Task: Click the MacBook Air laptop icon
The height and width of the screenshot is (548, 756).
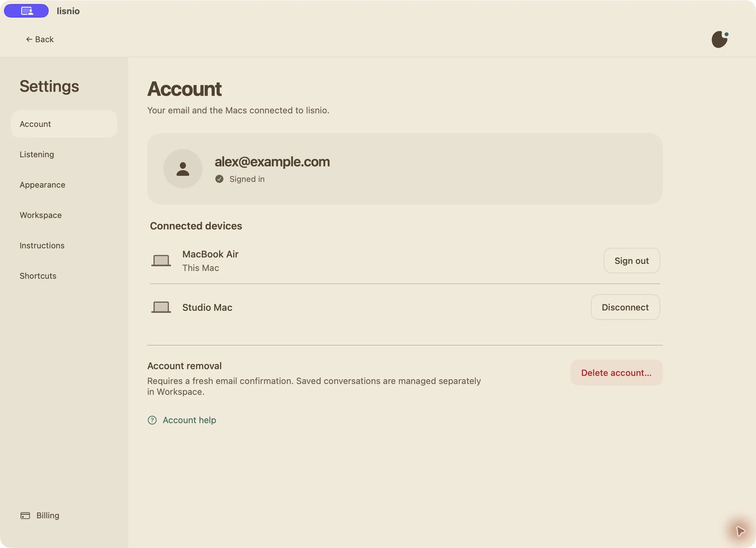Action: (x=161, y=261)
